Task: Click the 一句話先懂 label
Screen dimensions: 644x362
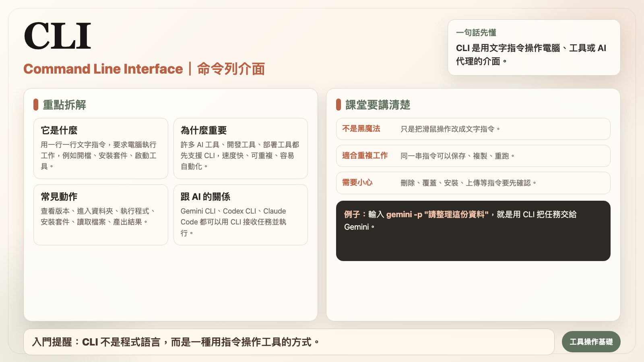Action: [476, 33]
